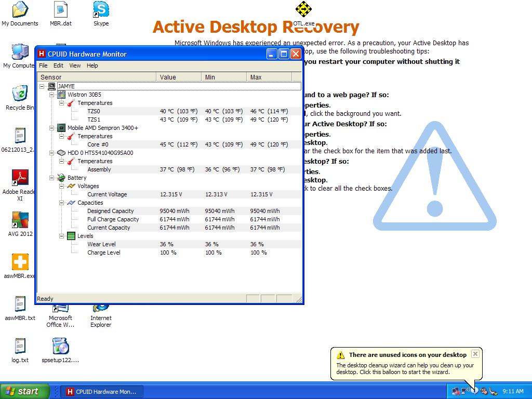Collapse the JAMYE root node

point(42,87)
